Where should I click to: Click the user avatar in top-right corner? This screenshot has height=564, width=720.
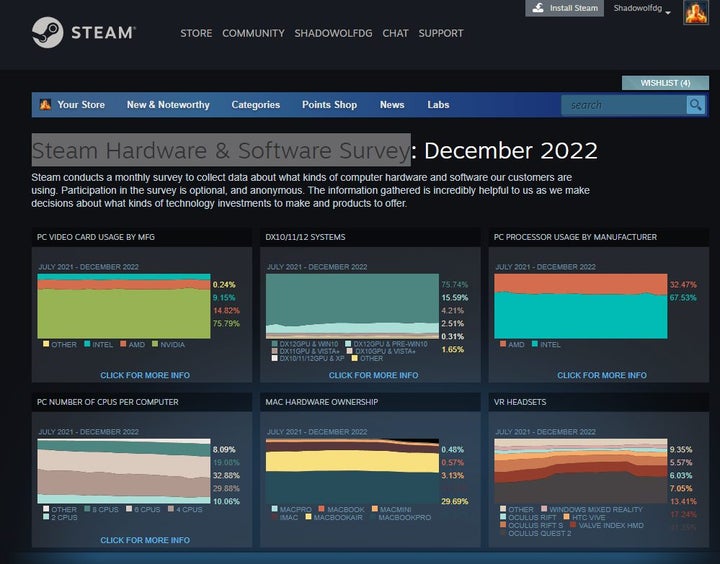click(x=696, y=13)
